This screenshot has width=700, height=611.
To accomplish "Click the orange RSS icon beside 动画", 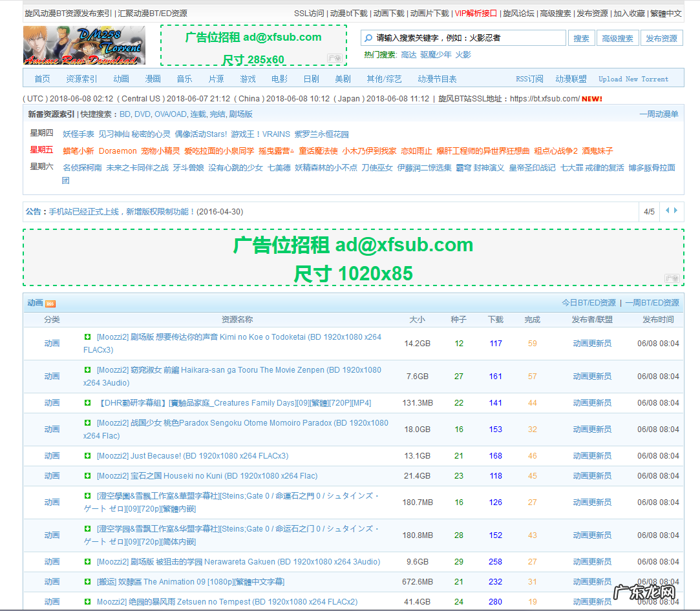I will pos(50,304).
